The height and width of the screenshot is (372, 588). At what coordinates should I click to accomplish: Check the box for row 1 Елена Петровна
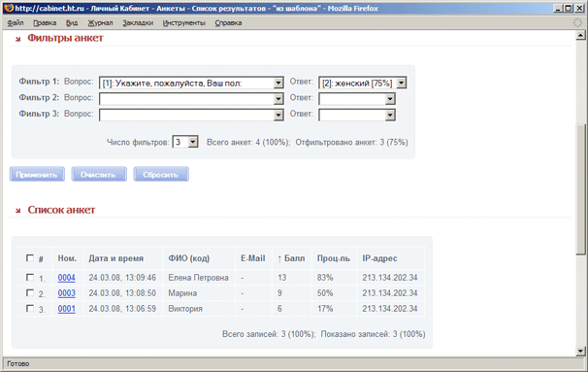(30, 277)
